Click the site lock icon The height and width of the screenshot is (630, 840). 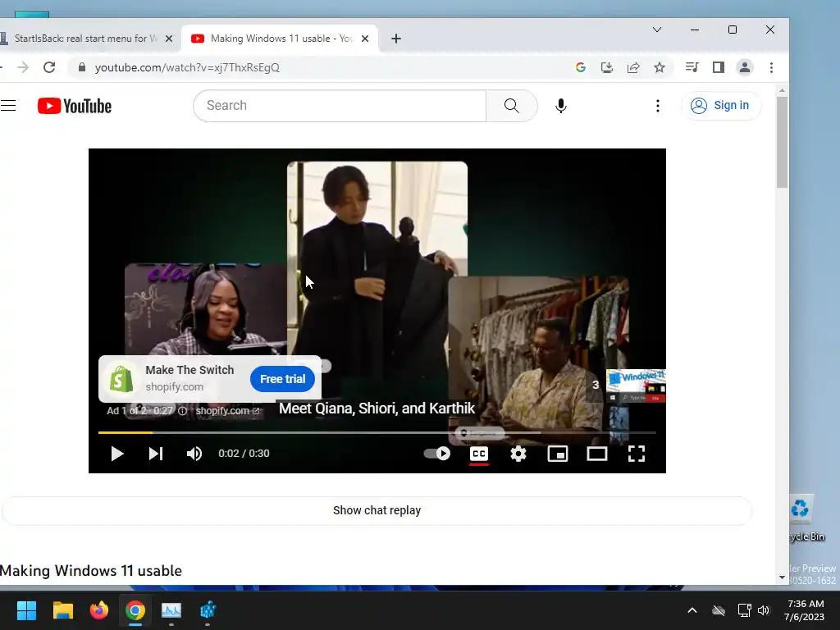(x=82, y=67)
